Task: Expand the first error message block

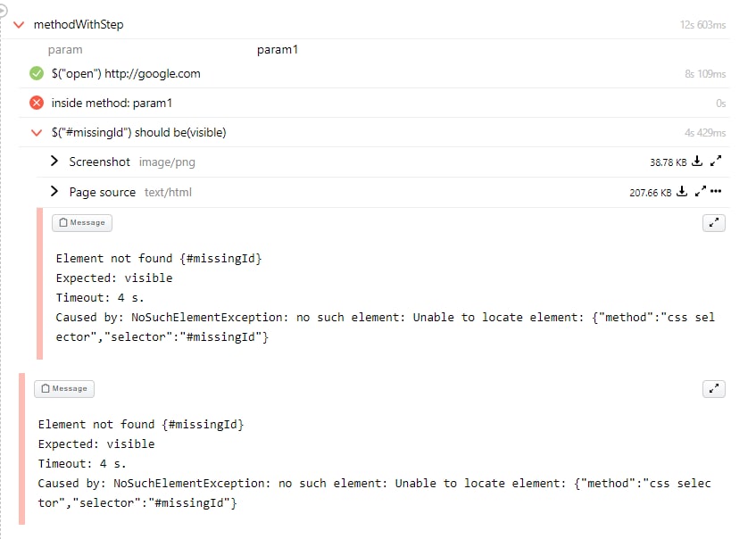Action: (x=713, y=223)
